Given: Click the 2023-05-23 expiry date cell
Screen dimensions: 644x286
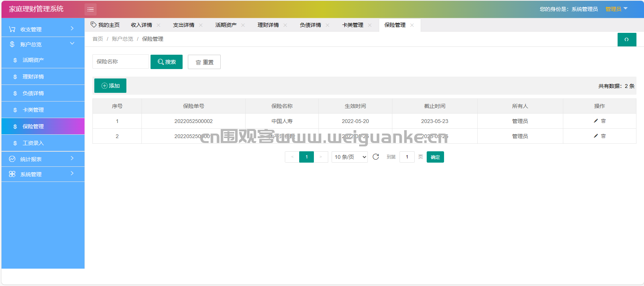Looking at the screenshot, I should tap(435, 121).
